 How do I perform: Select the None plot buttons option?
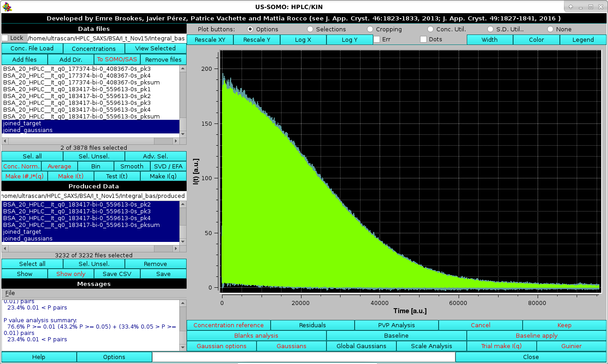(x=551, y=29)
